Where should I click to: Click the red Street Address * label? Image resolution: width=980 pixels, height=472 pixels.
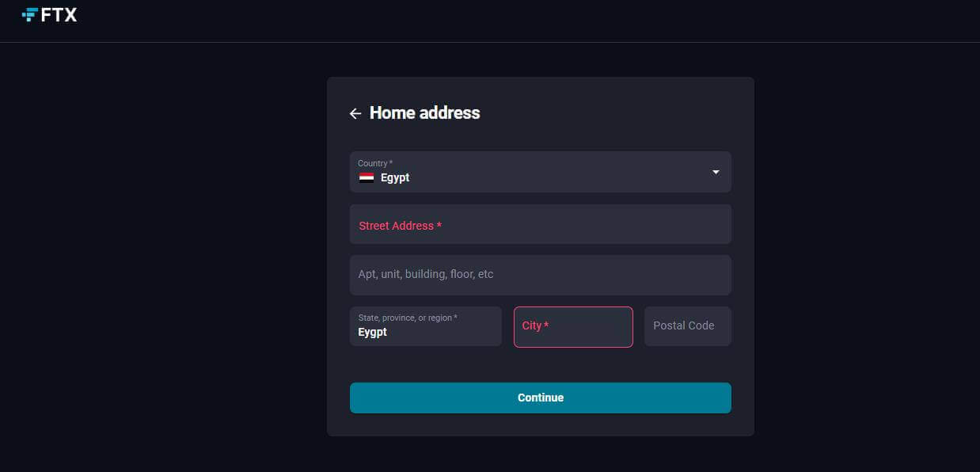point(400,226)
